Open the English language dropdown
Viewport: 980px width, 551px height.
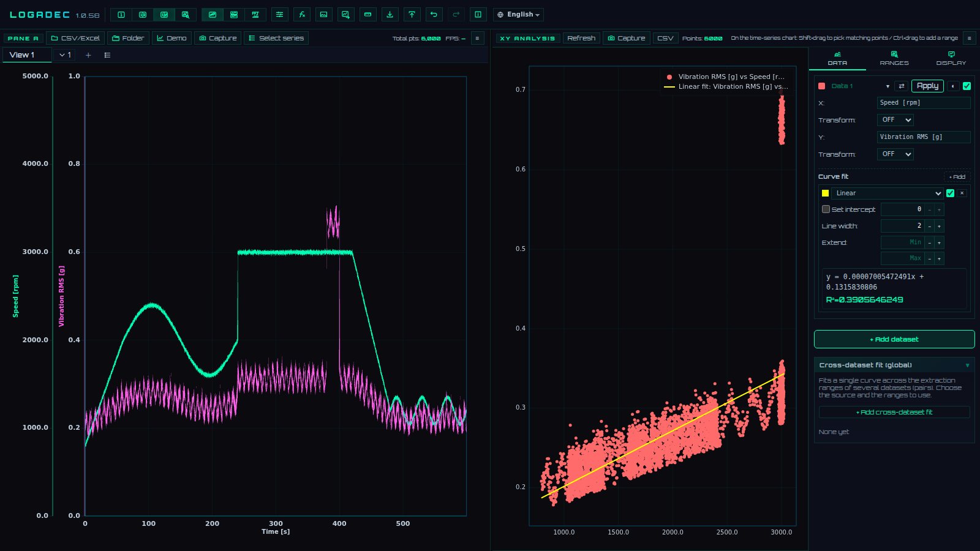coord(518,15)
